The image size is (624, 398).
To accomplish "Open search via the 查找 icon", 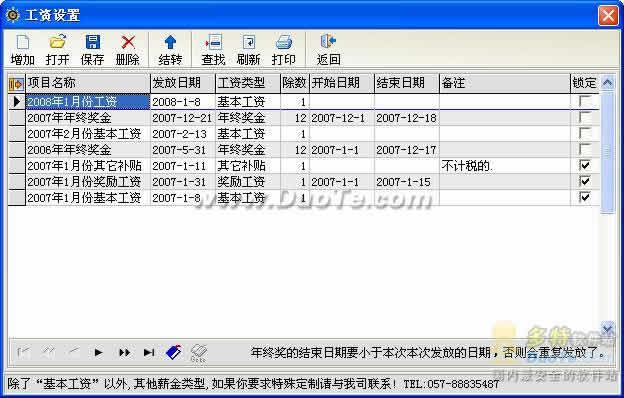I will [213, 42].
